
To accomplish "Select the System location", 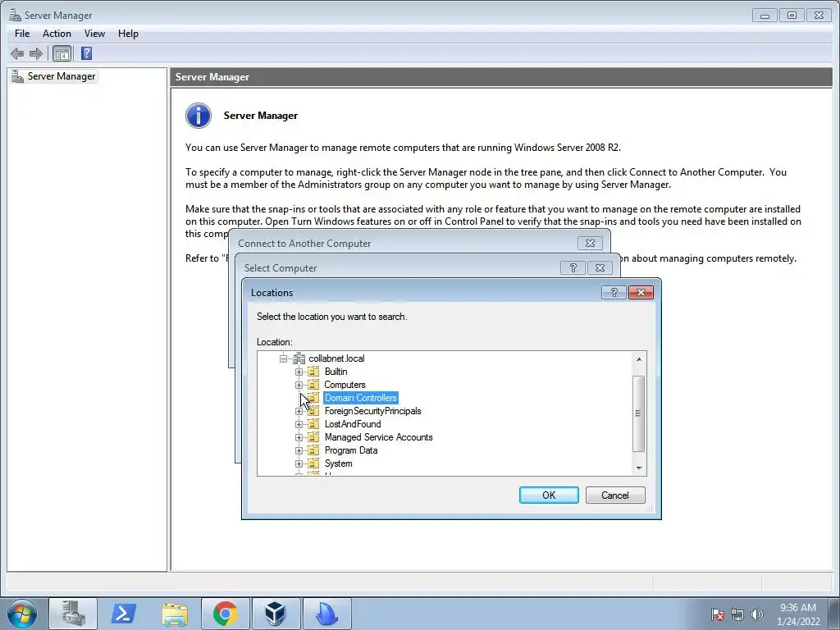I will click(x=338, y=463).
